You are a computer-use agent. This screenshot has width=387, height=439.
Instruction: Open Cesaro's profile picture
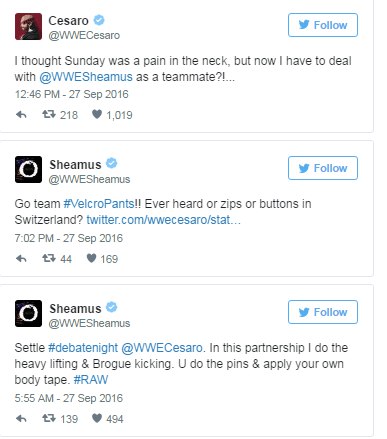click(x=28, y=27)
